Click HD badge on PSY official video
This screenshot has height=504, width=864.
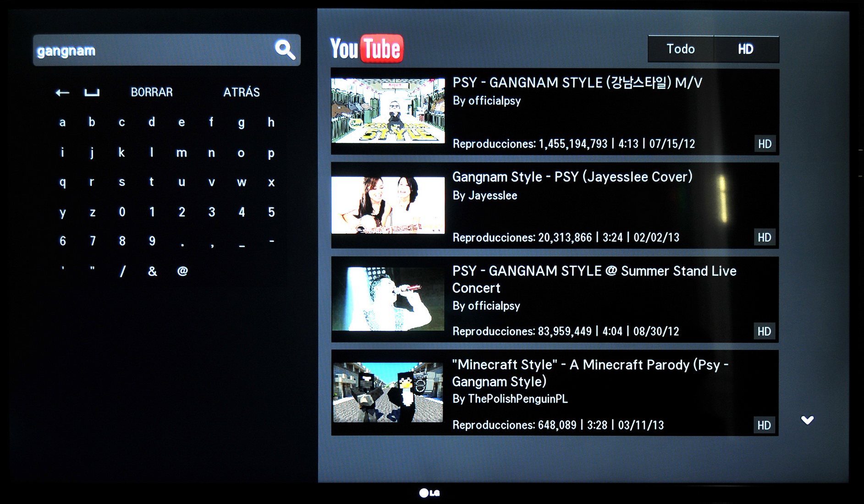tap(764, 144)
